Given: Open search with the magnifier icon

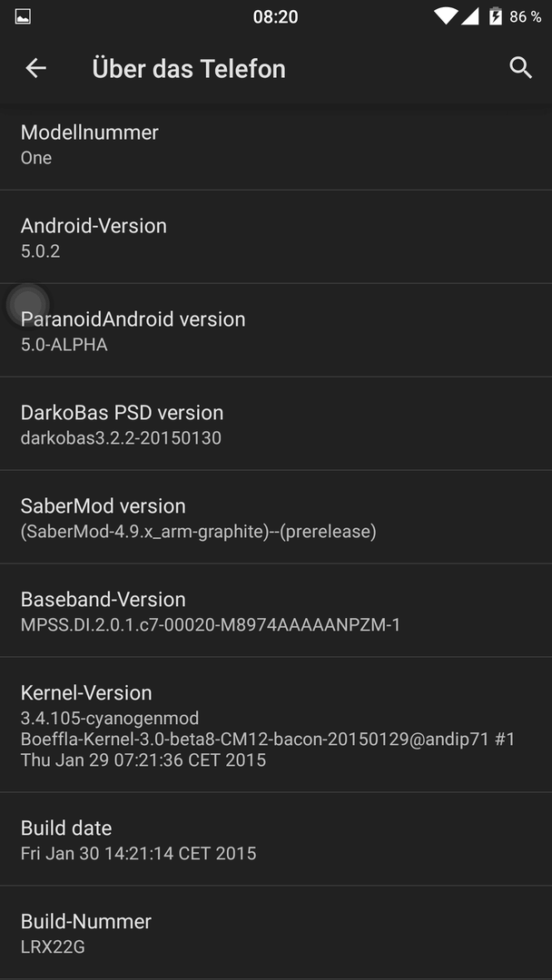Looking at the screenshot, I should point(520,67).
